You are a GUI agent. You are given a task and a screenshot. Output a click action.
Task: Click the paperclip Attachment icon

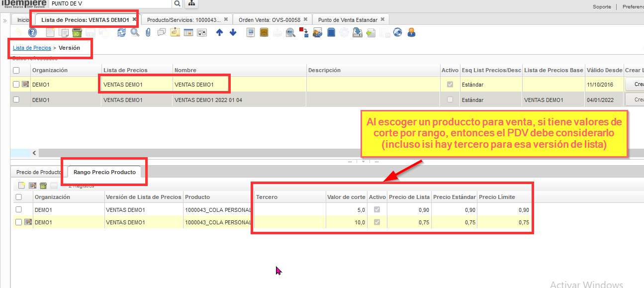point(148,33)
